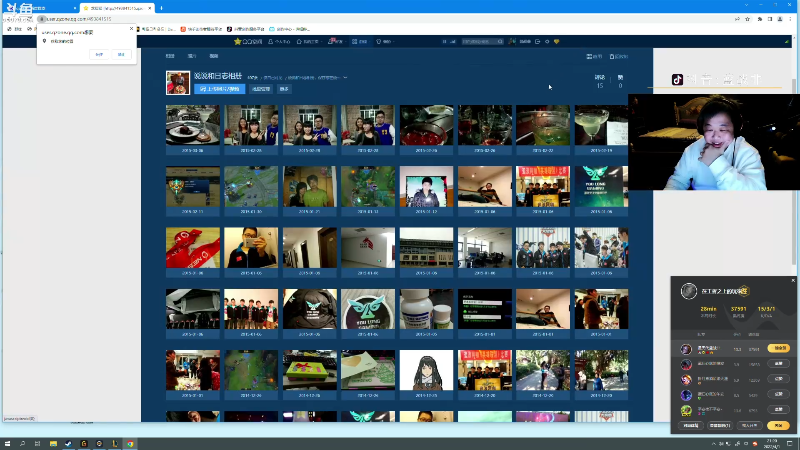800x450 pixels.
Task: Click the leftmost bottom button in game overlay
Action: [x=691, y=426]
